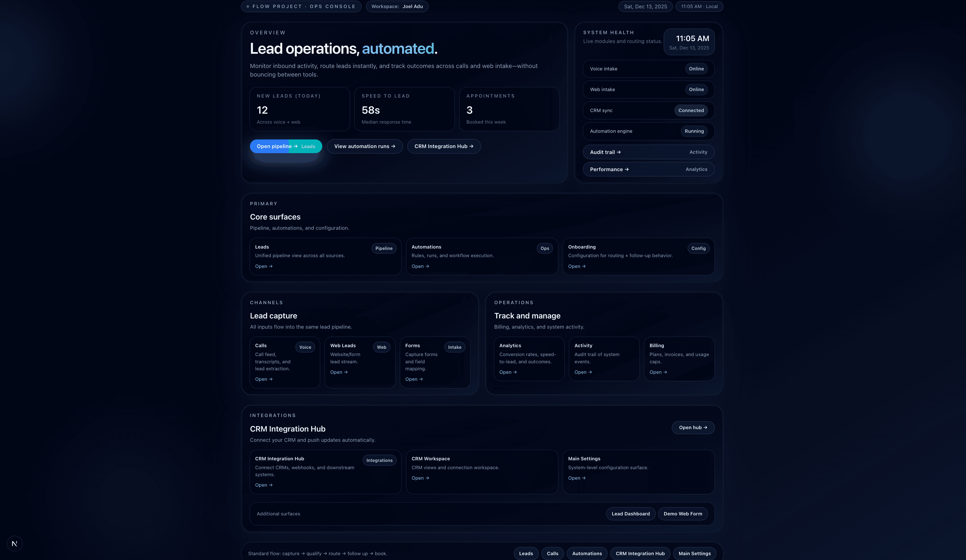Click the Voice badge on Calls card

pyautogui.click(x=305, y=347)
